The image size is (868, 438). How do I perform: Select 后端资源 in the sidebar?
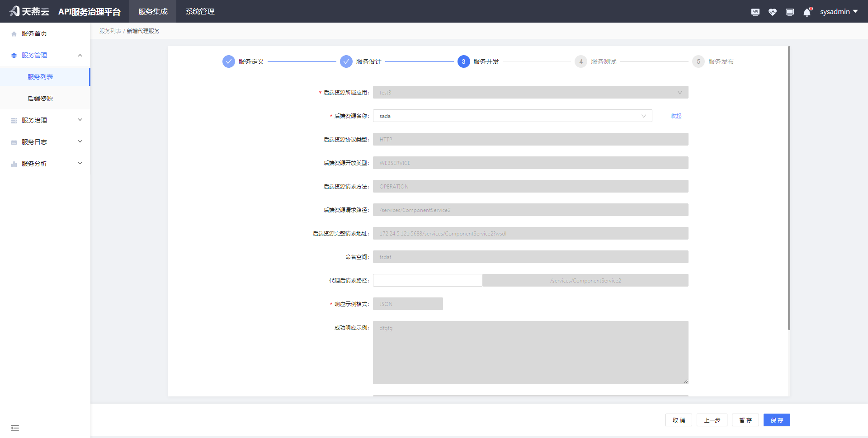(x=40, y=98)
